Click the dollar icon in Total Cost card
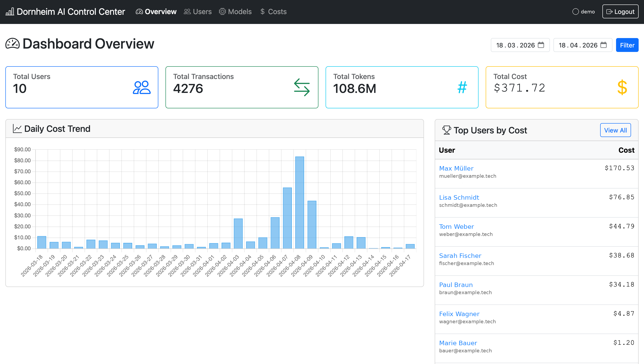The width and height of the screenshot is (644, 364). pyautogui.click(x=623, y=87)
